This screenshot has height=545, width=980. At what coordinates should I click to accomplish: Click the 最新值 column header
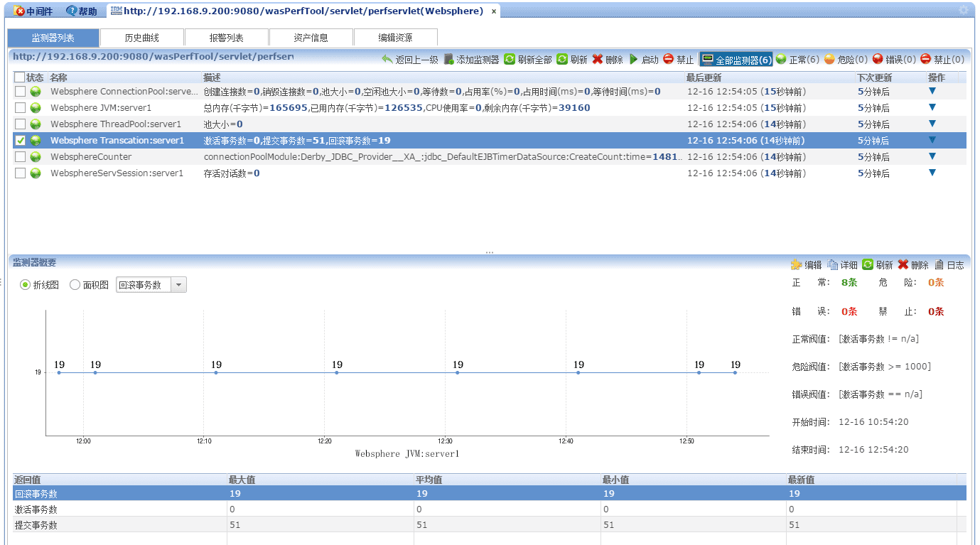pos(801,480)
